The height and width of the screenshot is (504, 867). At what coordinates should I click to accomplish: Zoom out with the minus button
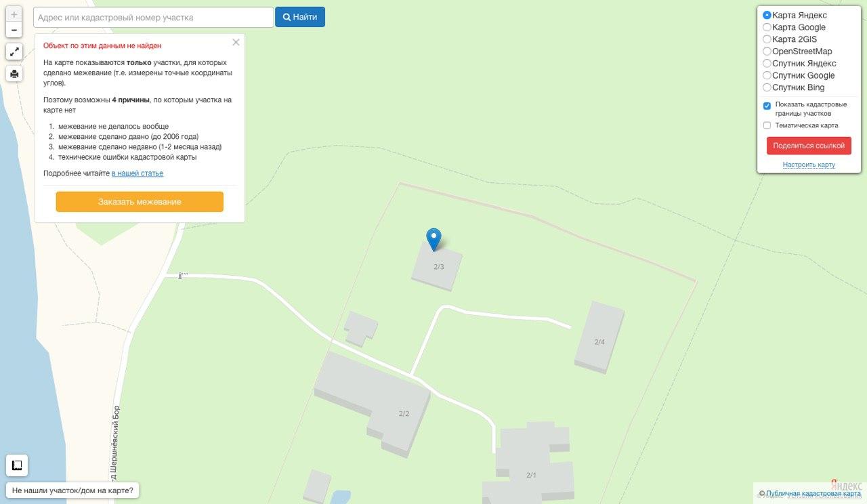14,30
